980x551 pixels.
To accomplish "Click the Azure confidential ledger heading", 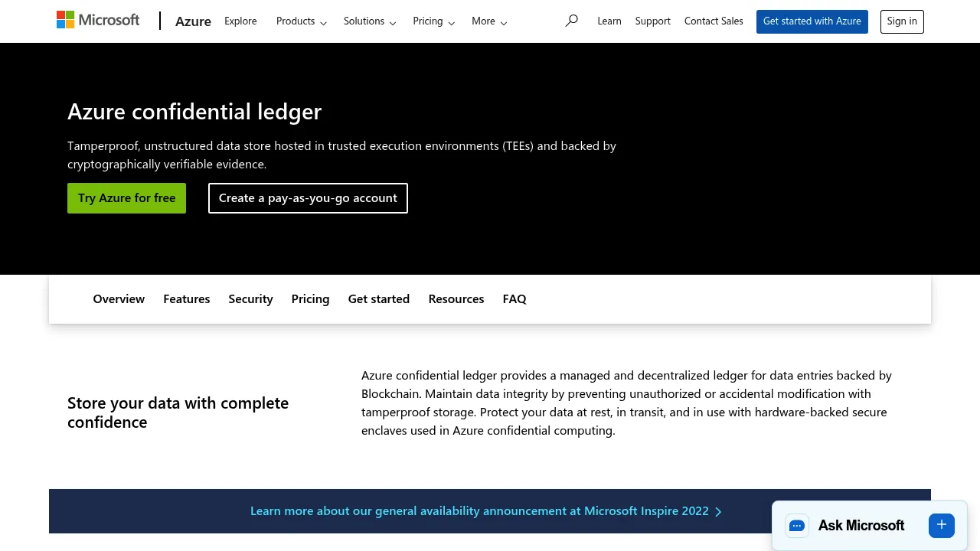I will [194, 112].
